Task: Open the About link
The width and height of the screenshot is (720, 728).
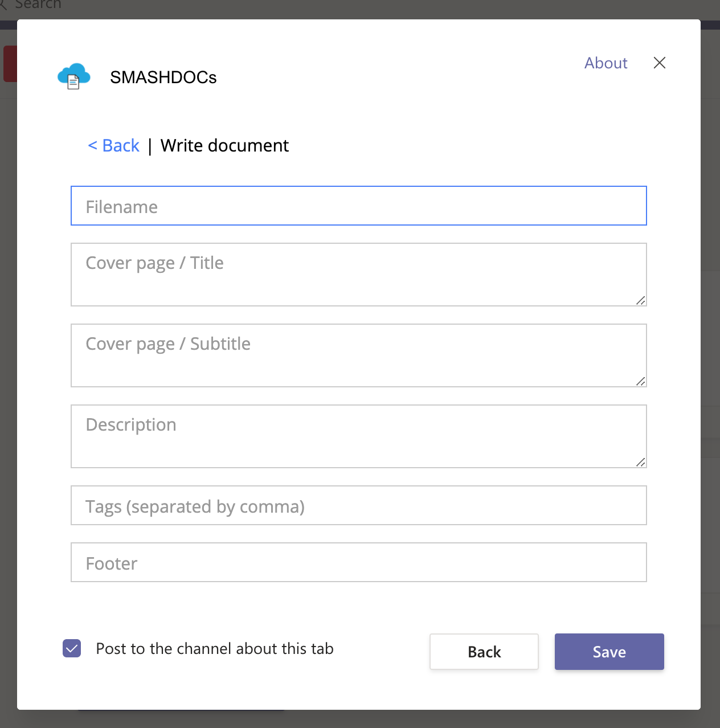Action: click(606, 63)
